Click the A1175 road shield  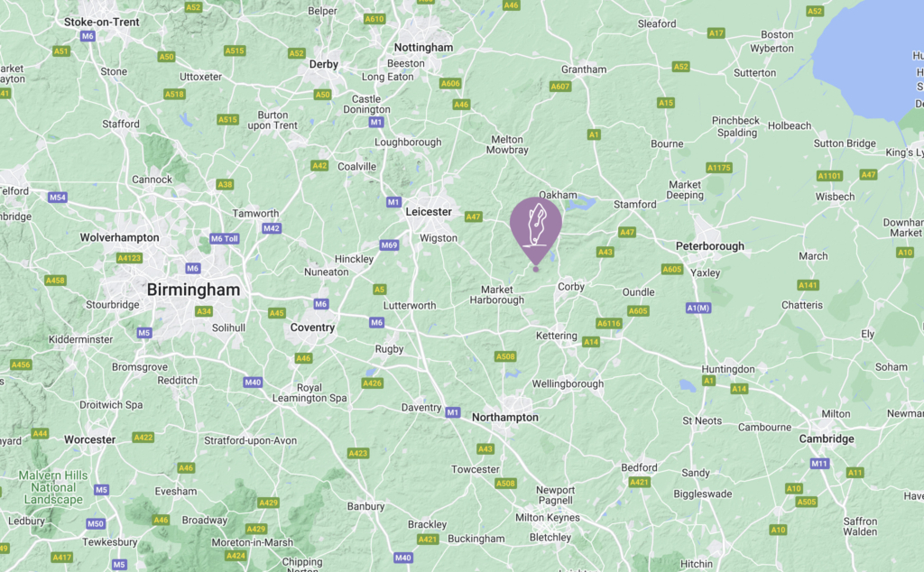pos(719,168)
